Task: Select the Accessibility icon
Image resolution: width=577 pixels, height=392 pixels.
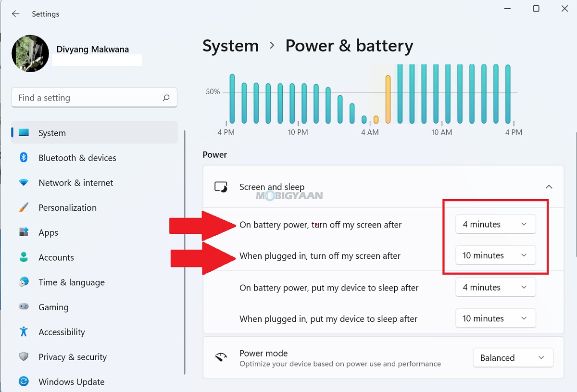Action: [23, 332]
